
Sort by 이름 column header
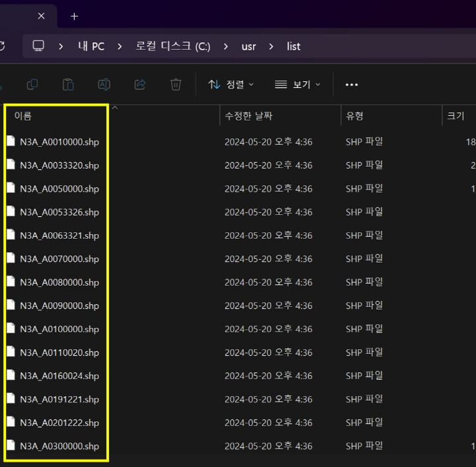tap(22, 116)
